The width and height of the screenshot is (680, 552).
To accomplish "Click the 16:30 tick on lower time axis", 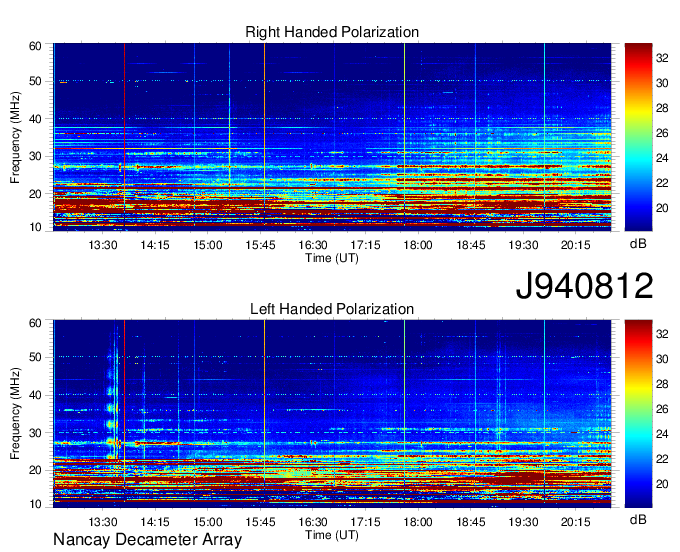I will pyautogui.click(x=313, y=522).
